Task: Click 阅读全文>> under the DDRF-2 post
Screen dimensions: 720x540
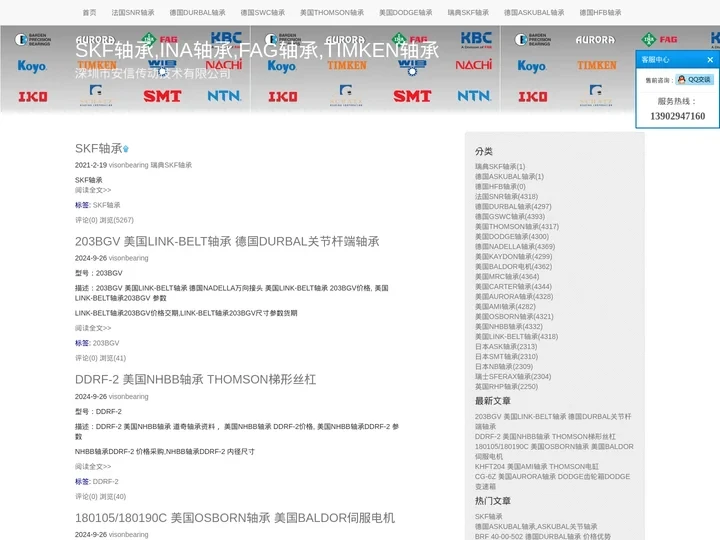Action: point(93,467)
